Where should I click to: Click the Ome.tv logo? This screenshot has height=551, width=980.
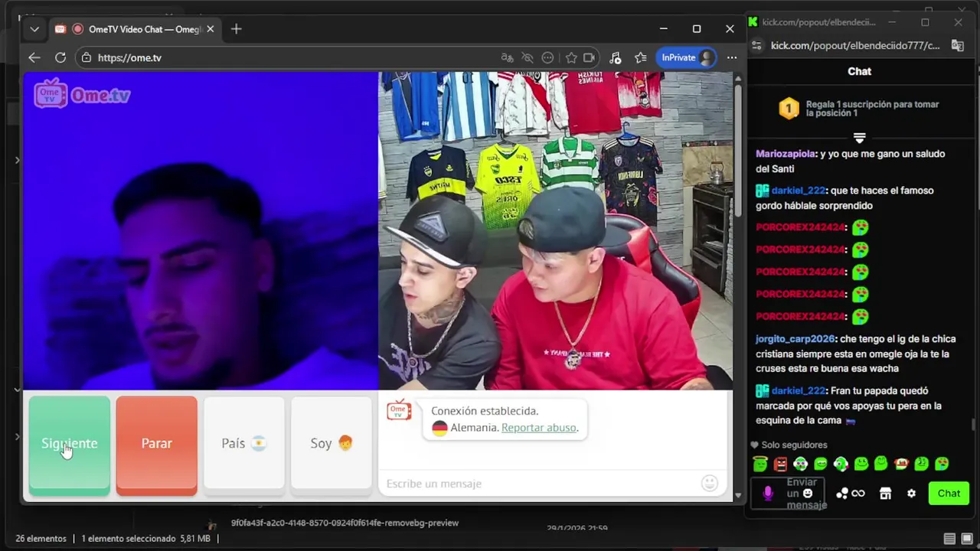tap(82, 94)
